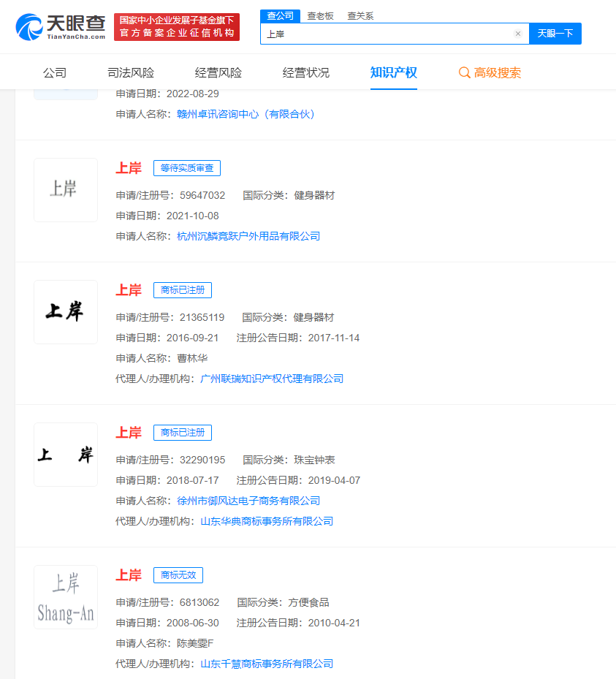The width and height of the screenshot is (616, 679).
Task: Click the magnifier icon beside 高级搜索
Action: coord(464,73)
